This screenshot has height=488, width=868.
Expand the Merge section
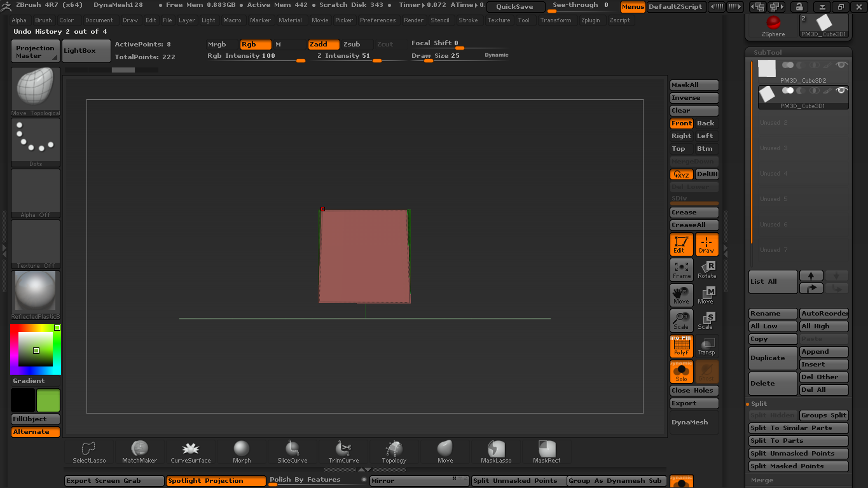pos(762,480)
